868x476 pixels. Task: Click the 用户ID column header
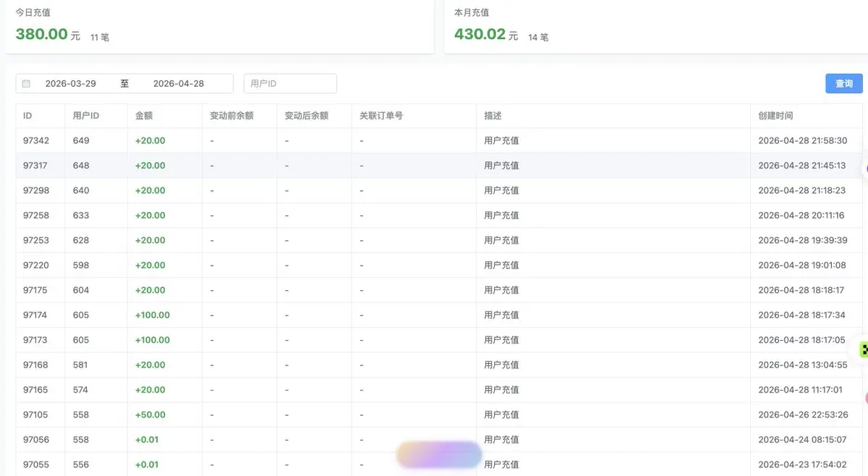pyautogui.click(x=86, y=116)
